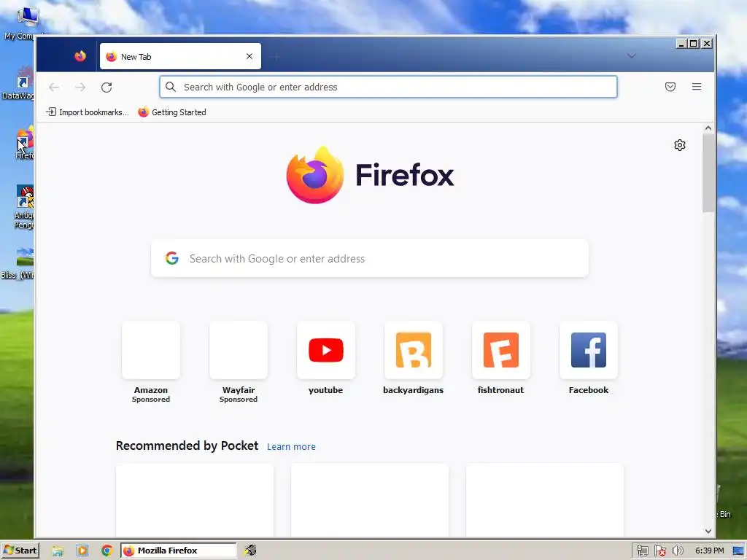This screenshot has height=560, width=747.
Task: Close the New Tab tab
Action: click(249, 56)
